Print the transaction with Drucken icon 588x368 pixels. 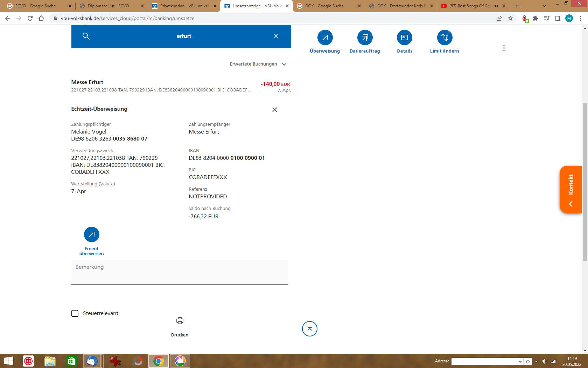tap(180, 321)
